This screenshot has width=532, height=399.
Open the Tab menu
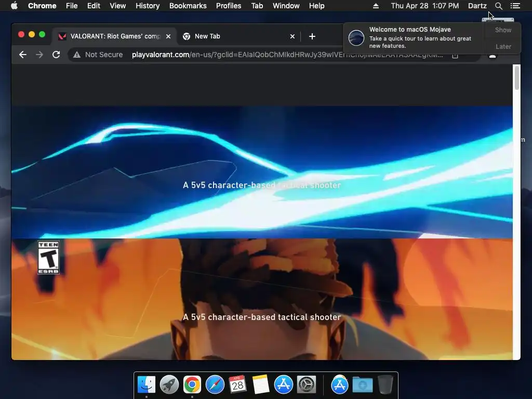click(x=257, y=6)
